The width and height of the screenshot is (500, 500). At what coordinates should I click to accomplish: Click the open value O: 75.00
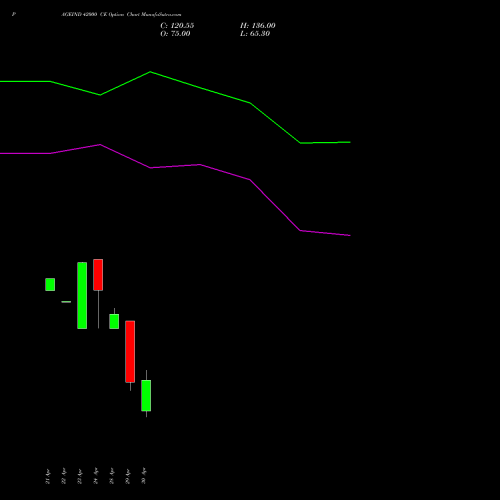(175, 34)
